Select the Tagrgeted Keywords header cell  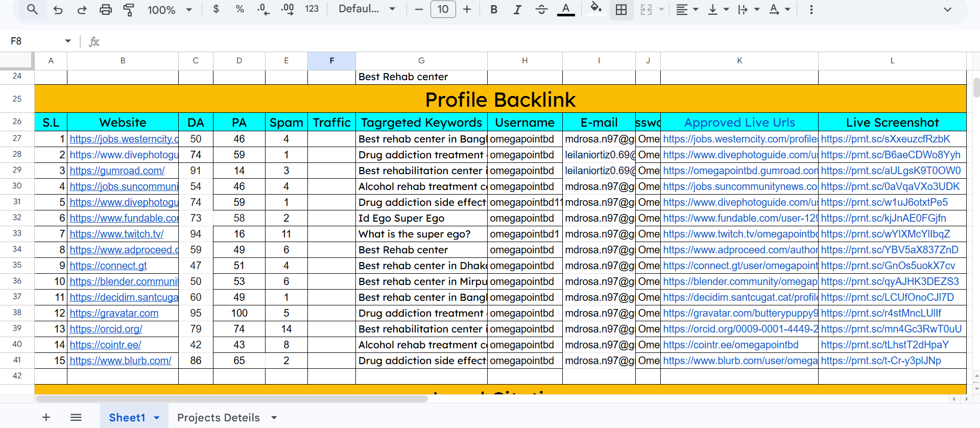tap(421, 122)
